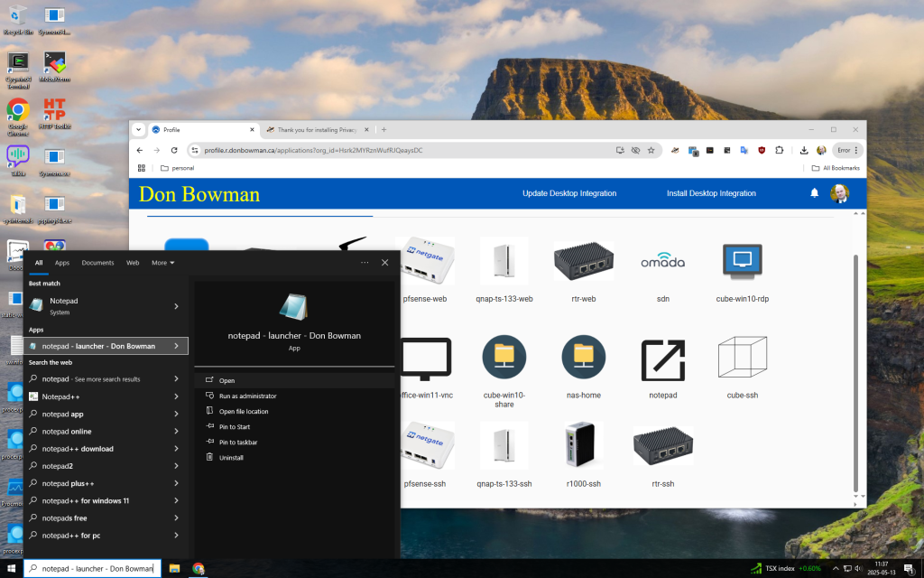Image resolution: width=924 pixels, height=578 pixels.
Task: Select Run as administrator option
Action: tap(247, 396)
